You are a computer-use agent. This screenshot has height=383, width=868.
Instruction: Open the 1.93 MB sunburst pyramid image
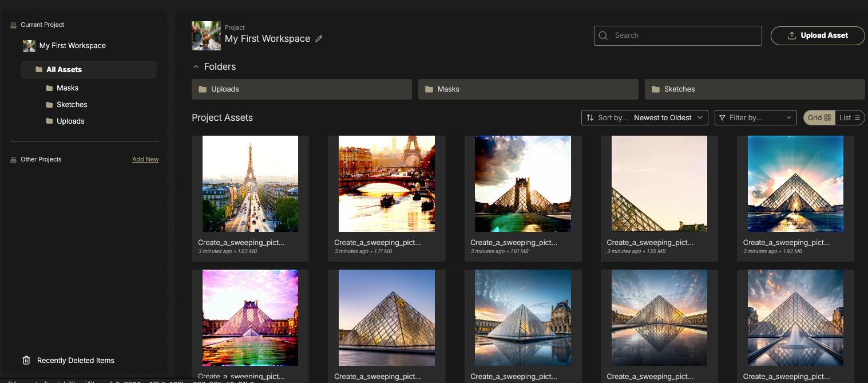click(x=795, y=184)
